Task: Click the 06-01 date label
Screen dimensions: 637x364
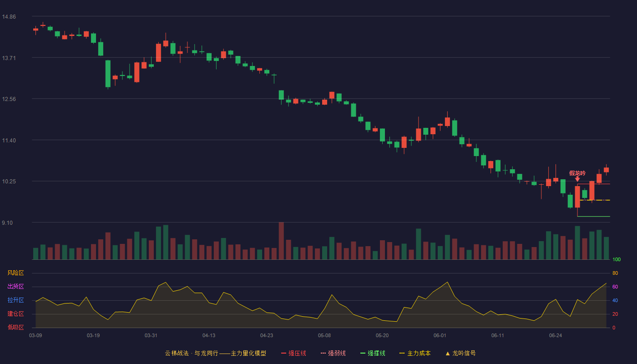Action: 440,335
